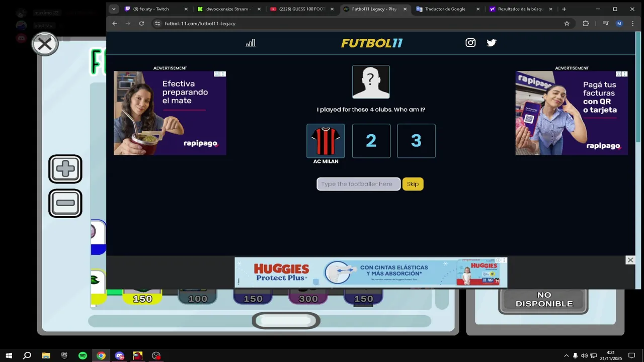The image size is (644, 362).
Task: Click the plus zoom-in button in game
Action: pos(65,169)
